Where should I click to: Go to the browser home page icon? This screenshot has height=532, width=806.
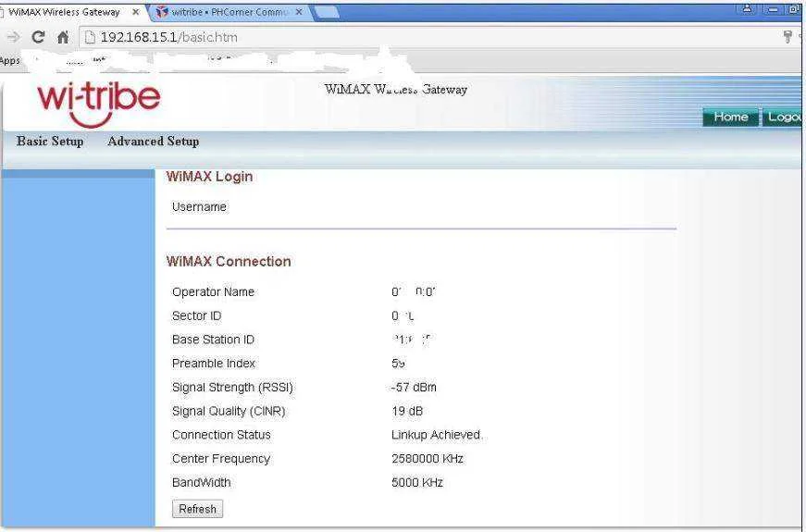[63, 37]
